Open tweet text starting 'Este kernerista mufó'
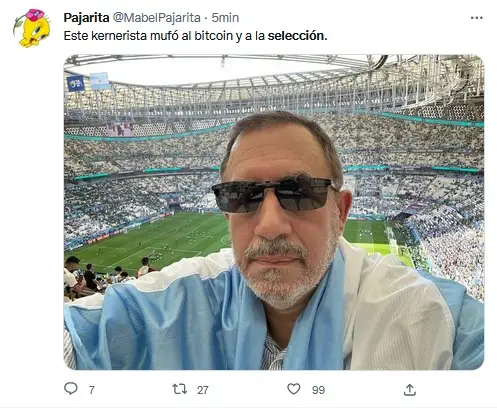 [195, 36]
